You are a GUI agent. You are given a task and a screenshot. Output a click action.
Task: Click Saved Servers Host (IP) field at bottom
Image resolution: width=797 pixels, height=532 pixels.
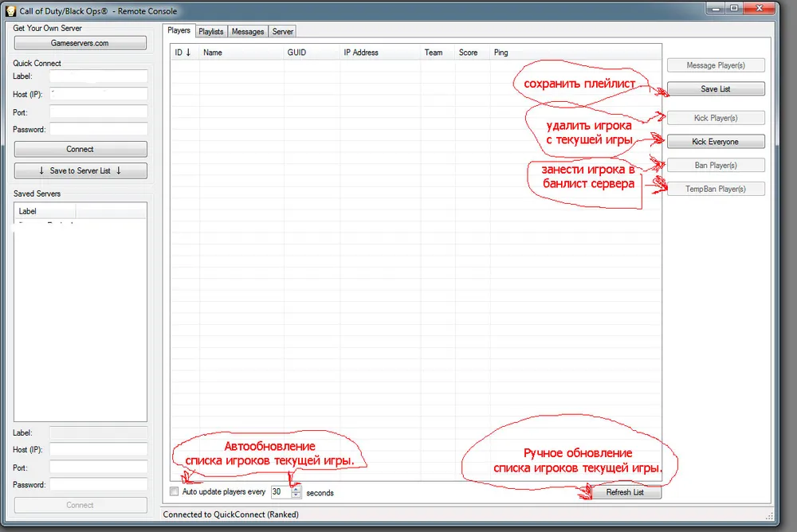click(x=99, y=450)
